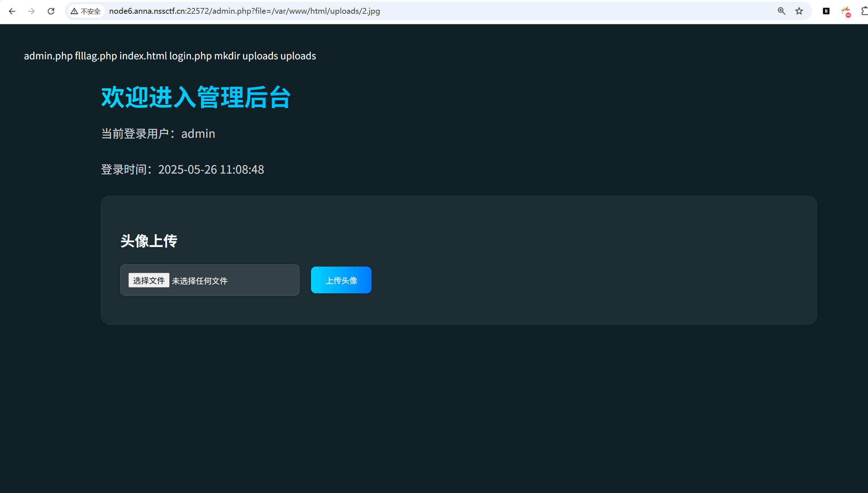Image resolution: width=868 pixels, height=493 pixels.
Task: Reload the current admin page
Action: [x=51, y=11]
